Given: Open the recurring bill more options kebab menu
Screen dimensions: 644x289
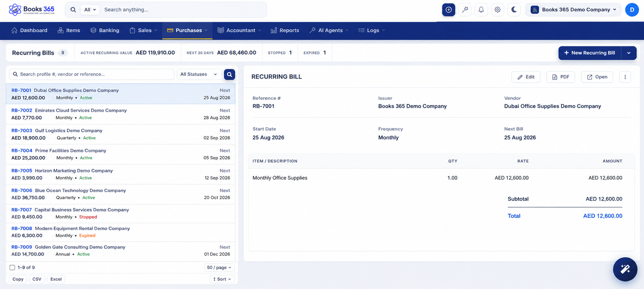Looking at the screenshot, I should [x=625, y=77].
